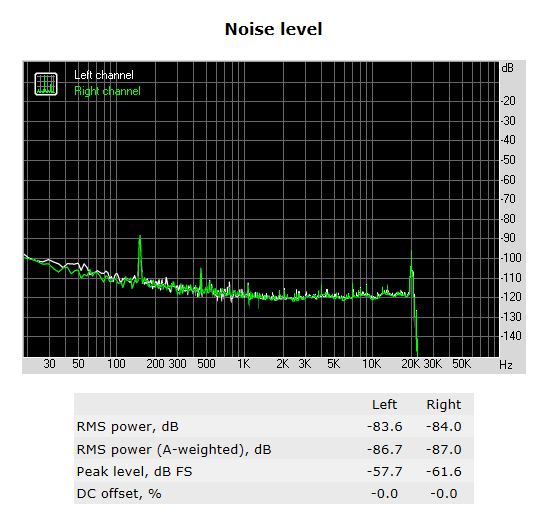The image size is (552, 532).
Task: Click the Left column header in table
Action: tap(384, 405)
